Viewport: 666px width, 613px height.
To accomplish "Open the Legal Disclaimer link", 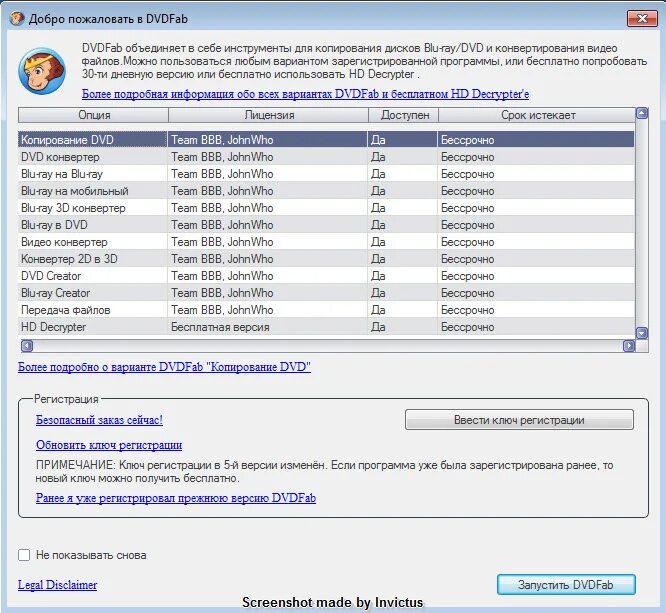I will [57, 585].
